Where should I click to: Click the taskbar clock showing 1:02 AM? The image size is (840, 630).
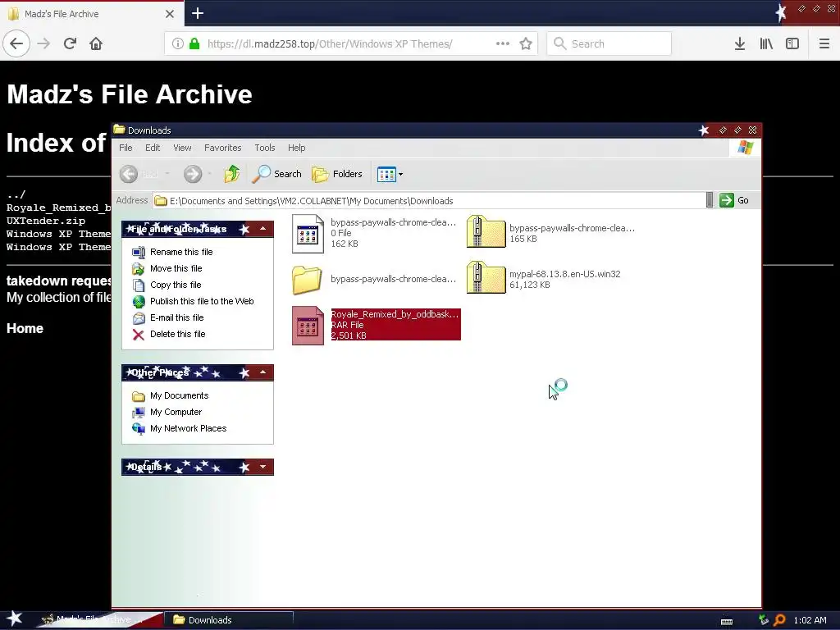pos(810,620)
